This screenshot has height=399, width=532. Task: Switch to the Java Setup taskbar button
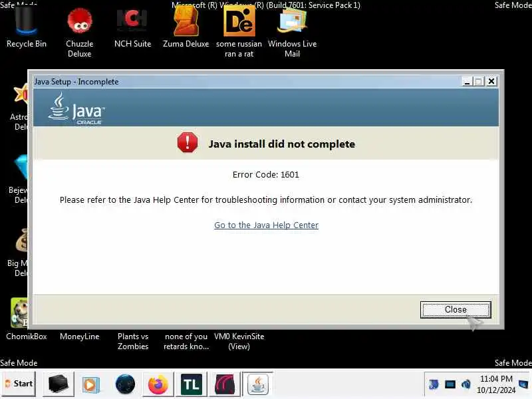click(258, 384)
